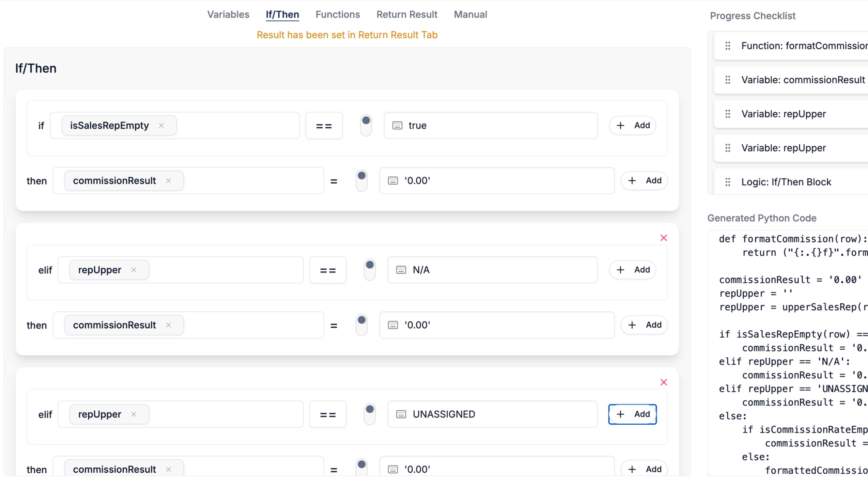Delete the N/A elif block with the red X
This screenshot has height=488, width=868.
[x=663, y=238]
